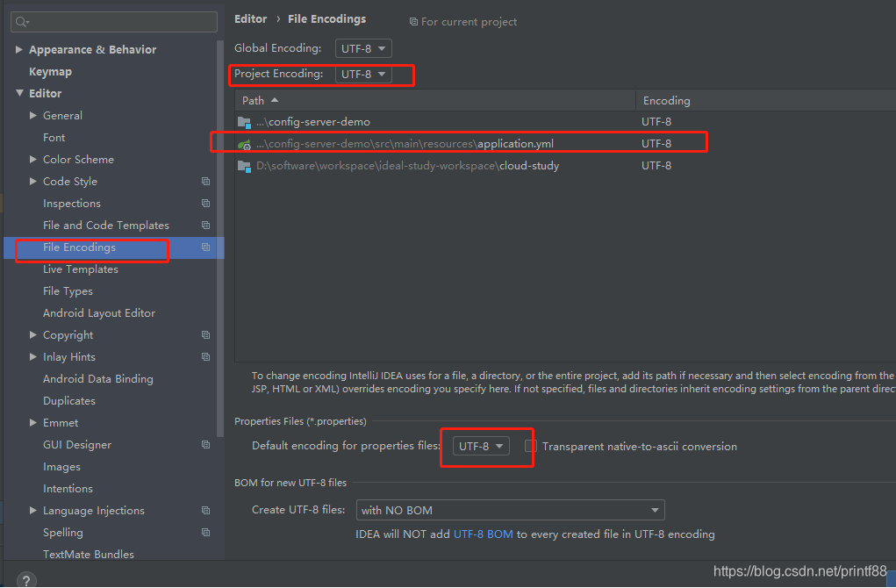
Task: Select Keymap in settings tree
Action: (x=50, y=72)
